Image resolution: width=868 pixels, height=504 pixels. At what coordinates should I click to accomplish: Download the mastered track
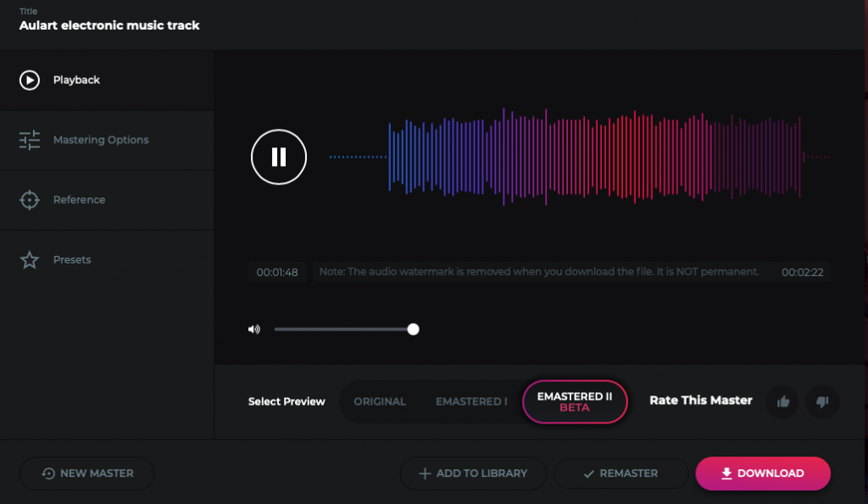[x=762, y=473]
